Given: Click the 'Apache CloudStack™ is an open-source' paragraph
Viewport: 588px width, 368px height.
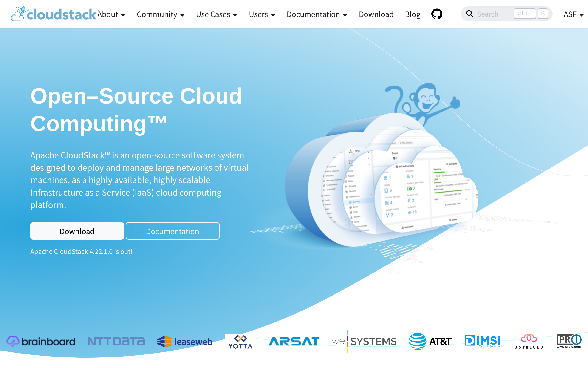Looking at the screenshot, I should click(139, 180).
